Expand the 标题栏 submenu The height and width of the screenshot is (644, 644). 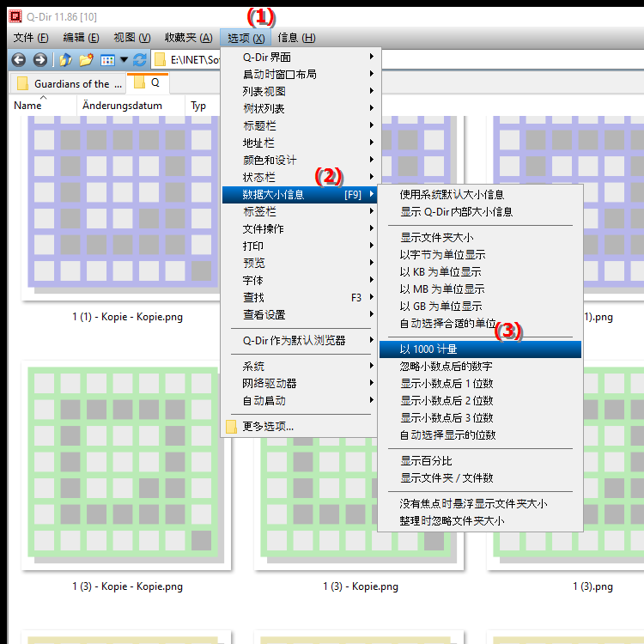pos(300,125)
